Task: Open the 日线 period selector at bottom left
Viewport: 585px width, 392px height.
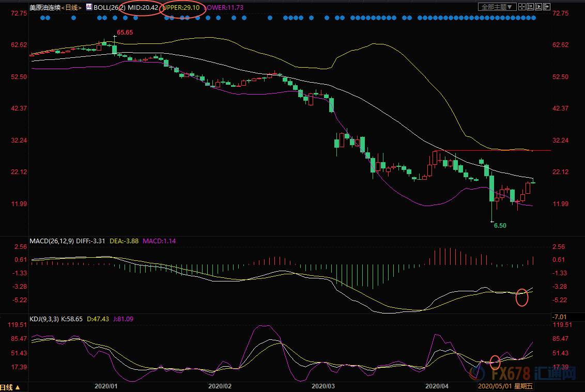Action: (10, 387)
